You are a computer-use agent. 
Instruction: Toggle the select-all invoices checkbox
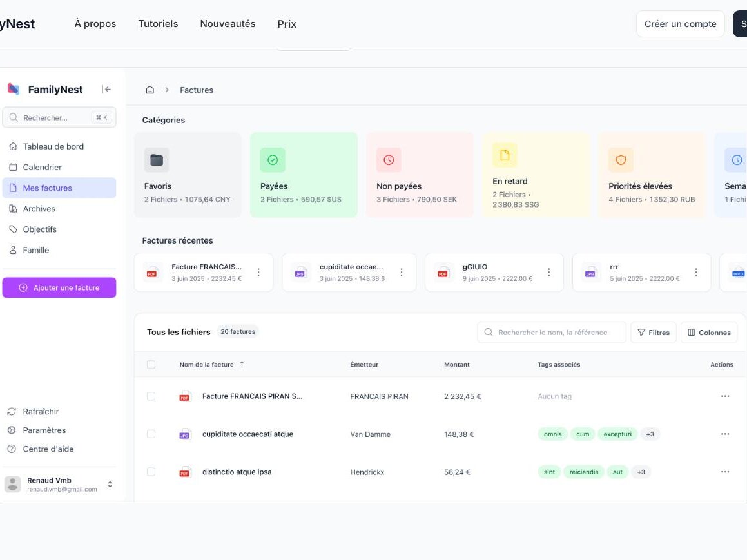tap(151, 364)
